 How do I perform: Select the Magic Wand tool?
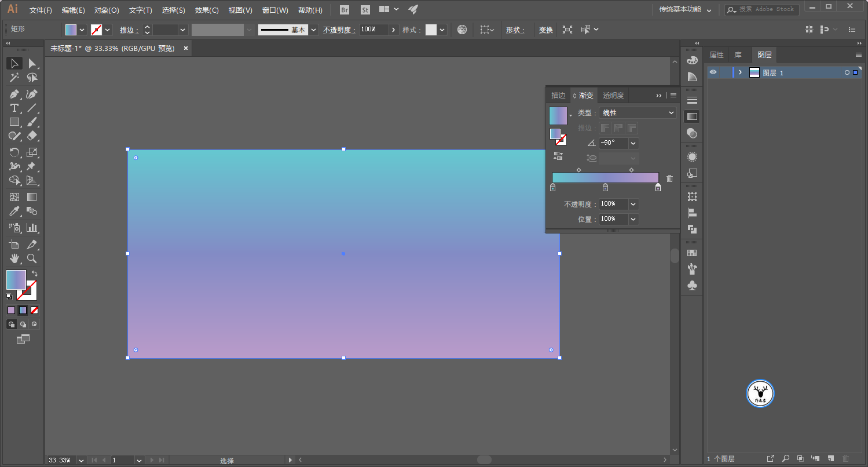pos(14,78)
